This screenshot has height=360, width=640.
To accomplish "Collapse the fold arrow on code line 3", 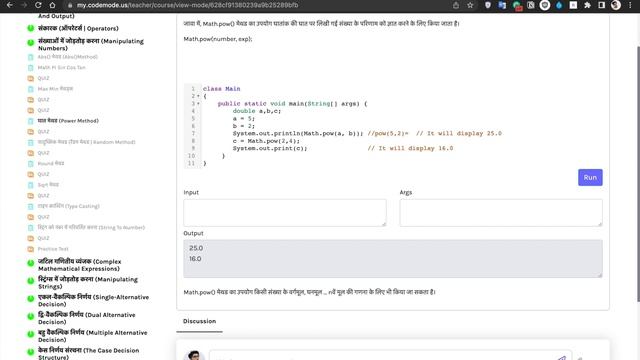I will point(198,104).
